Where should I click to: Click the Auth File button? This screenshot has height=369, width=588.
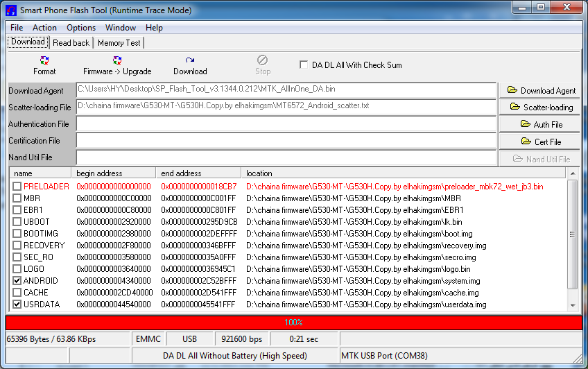[x=539, y=124]
